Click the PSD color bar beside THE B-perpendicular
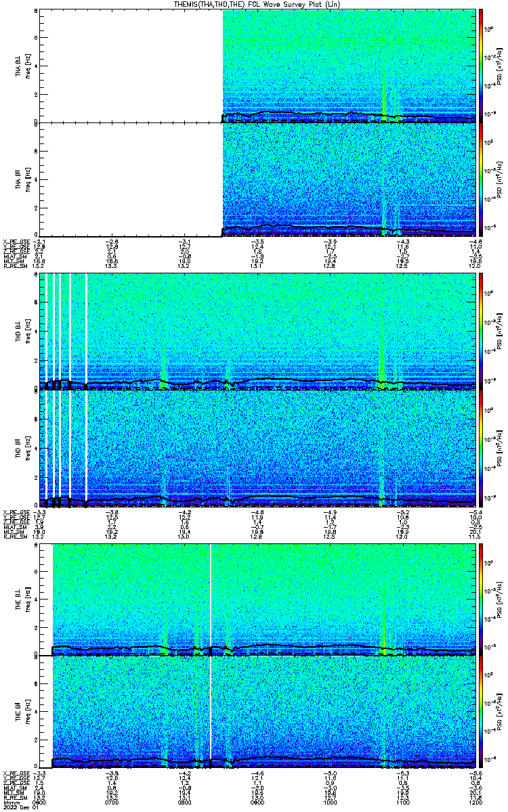 tap(481, 600)
